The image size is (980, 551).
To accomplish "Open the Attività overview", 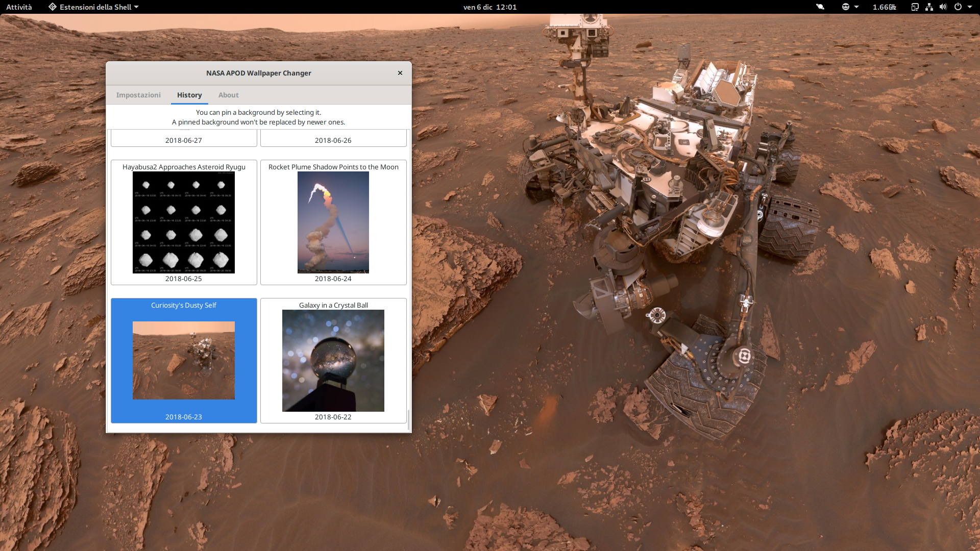I will (x=19, y=7).
